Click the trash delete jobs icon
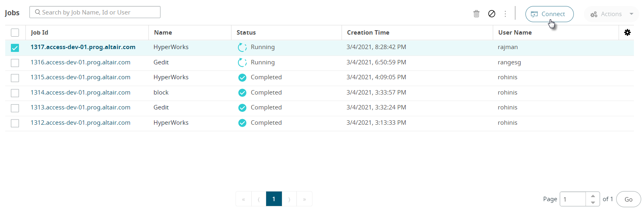The image size is (644, 208). 476,14
